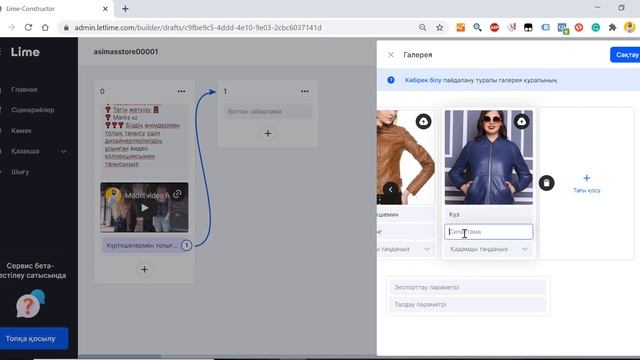Expand the step dropdown on brown jacket card
The image size is (640, 360).
point(406,249)
